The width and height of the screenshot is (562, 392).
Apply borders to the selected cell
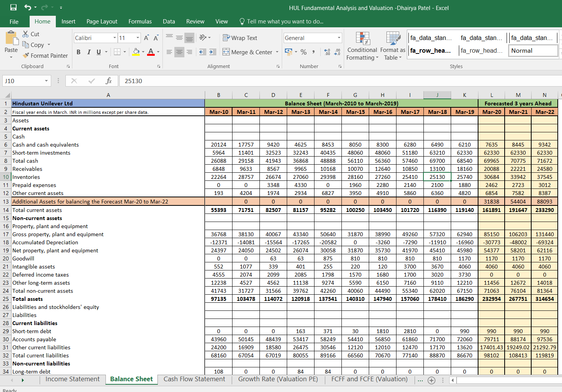tap(117, 52)
